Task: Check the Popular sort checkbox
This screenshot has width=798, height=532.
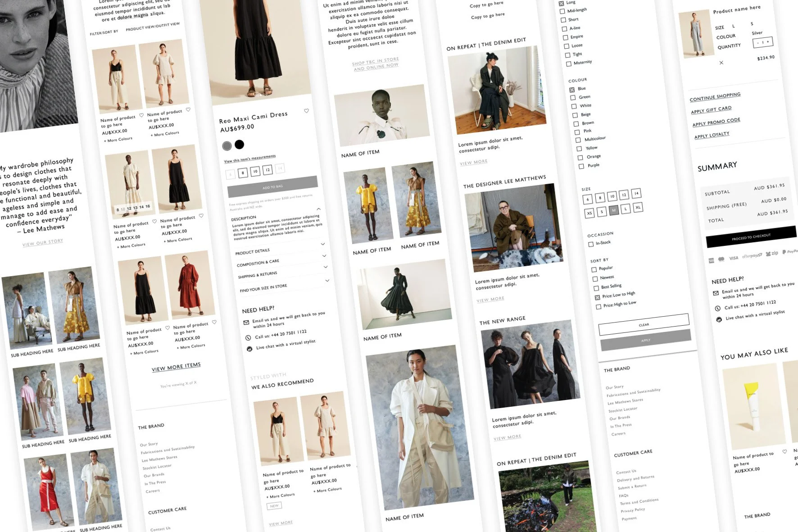Action: pos(594,269)
